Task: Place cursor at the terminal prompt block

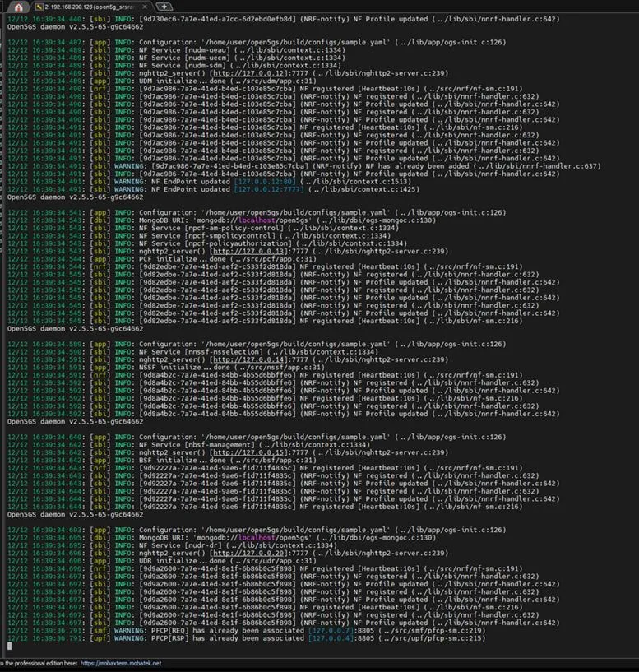Action: (x=9, y=647)
